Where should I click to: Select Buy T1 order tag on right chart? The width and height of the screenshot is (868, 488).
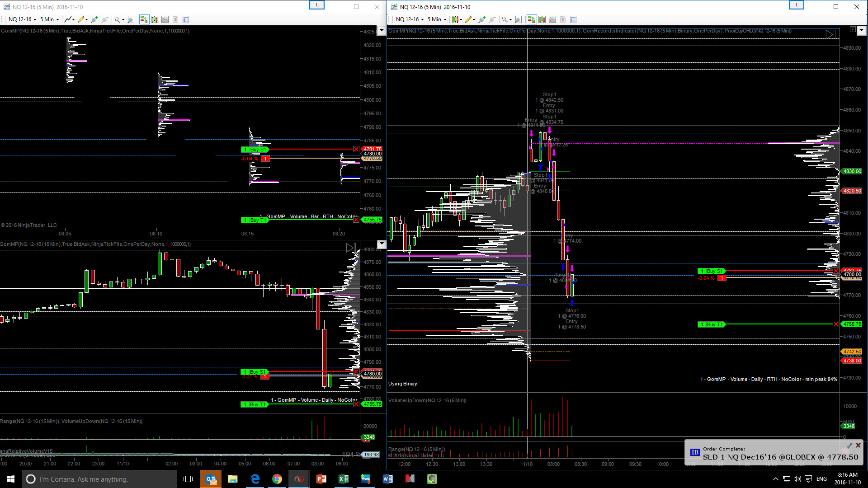pyautogui.click(x=711, y=324)
